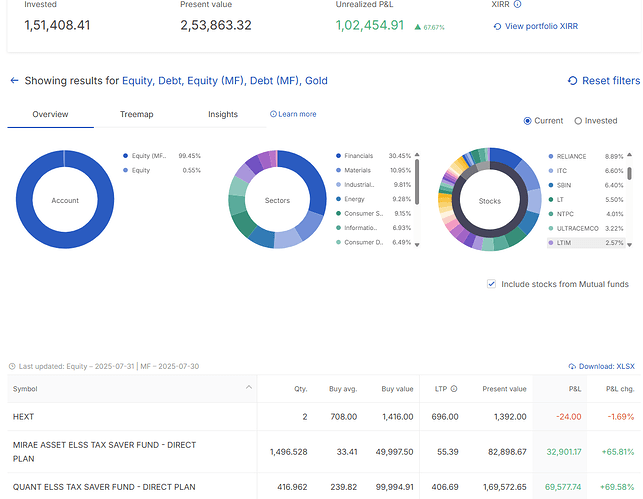Click the highlighted LTIM 2.57% legend entry

tap(586, 243)
